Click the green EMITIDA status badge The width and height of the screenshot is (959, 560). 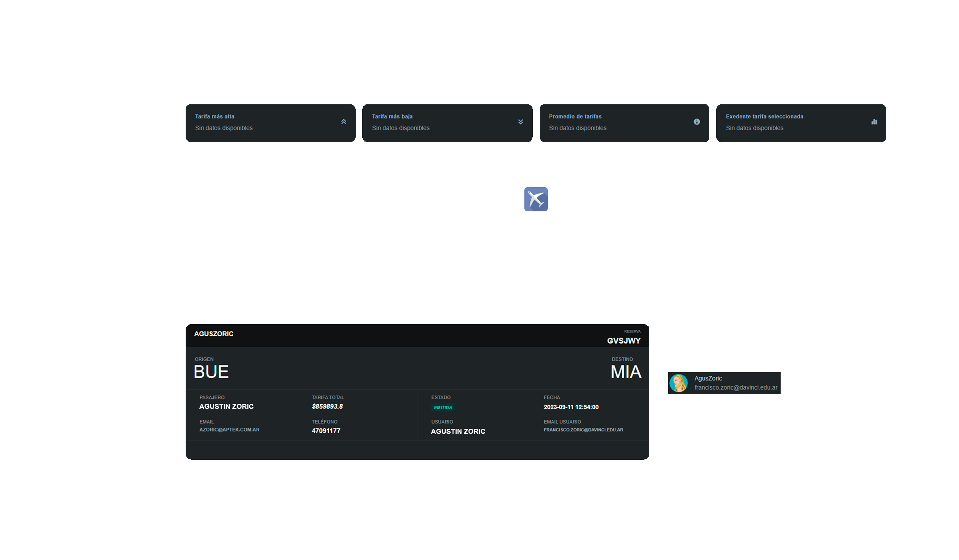(443, 407)
